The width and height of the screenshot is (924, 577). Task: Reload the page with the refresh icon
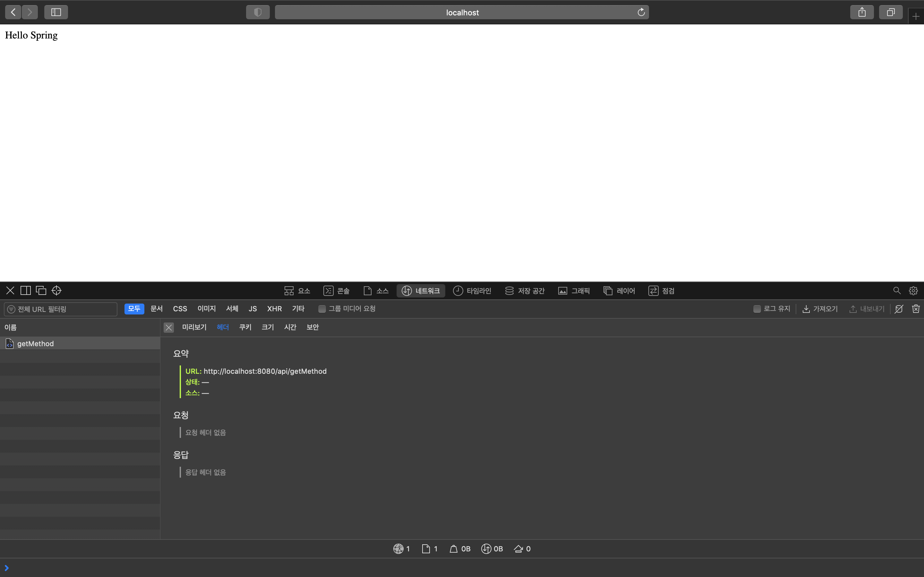click(x=641, y=12)
